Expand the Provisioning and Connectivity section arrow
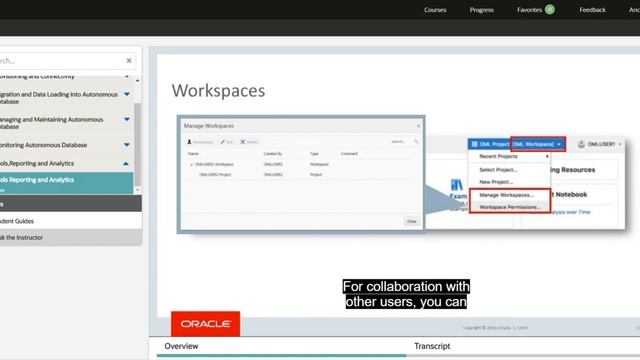The image size is (640, 360). click(127, 77)
